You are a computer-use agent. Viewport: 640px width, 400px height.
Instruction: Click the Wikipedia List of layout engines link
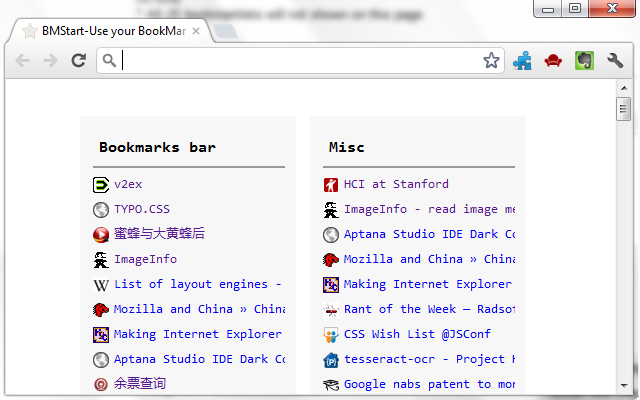click(x=198, y=284)
